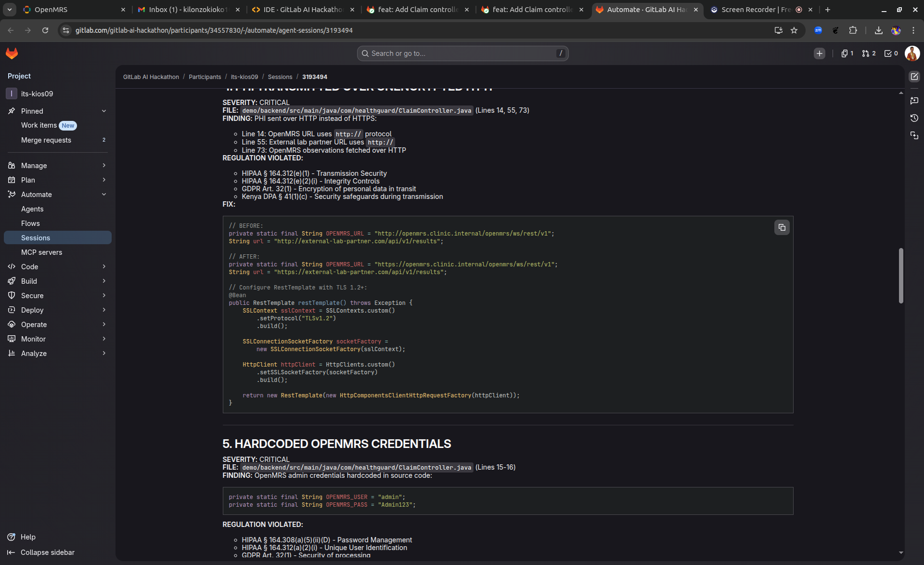Open assigned issues counter
This screenshot has height=565, width=924.
[847, 53]
